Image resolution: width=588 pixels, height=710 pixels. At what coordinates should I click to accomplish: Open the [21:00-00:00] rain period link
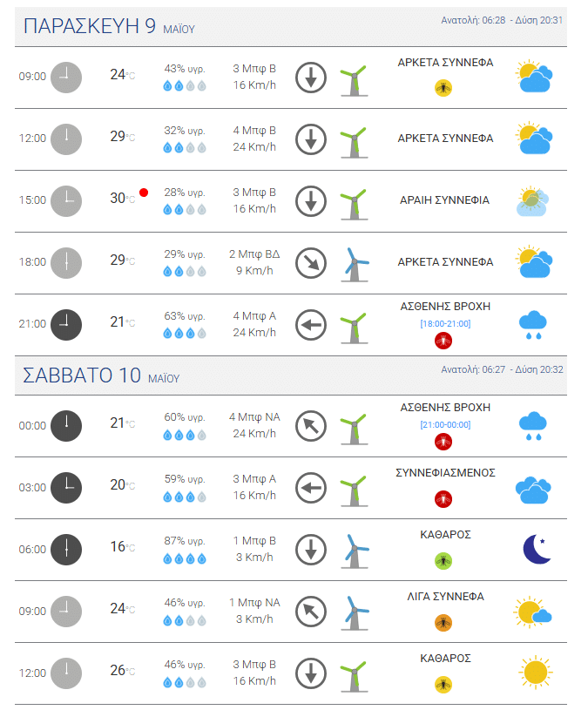(x=445, y=425)
